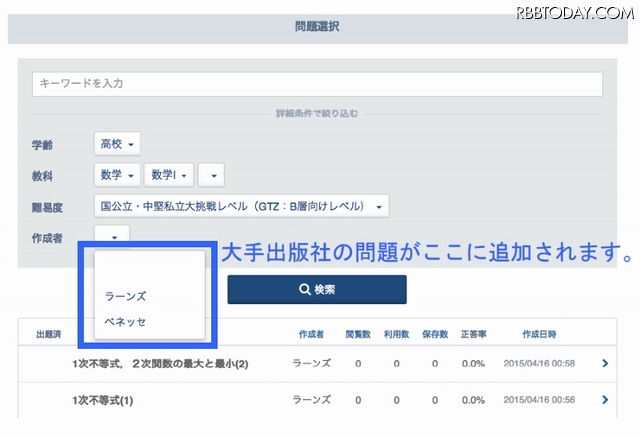
Task: Open details arrow for 1次不等式(1) row
Action: (x=605, y=399)
